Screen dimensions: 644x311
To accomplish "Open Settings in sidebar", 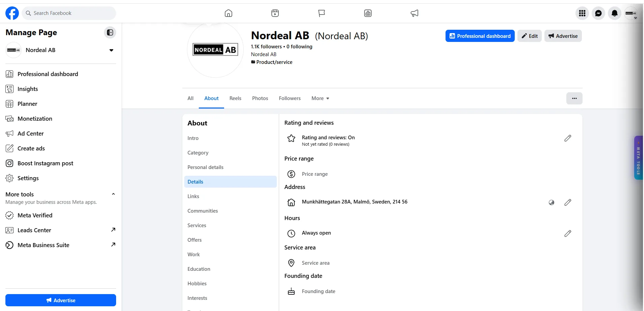I will pos(61,178).
